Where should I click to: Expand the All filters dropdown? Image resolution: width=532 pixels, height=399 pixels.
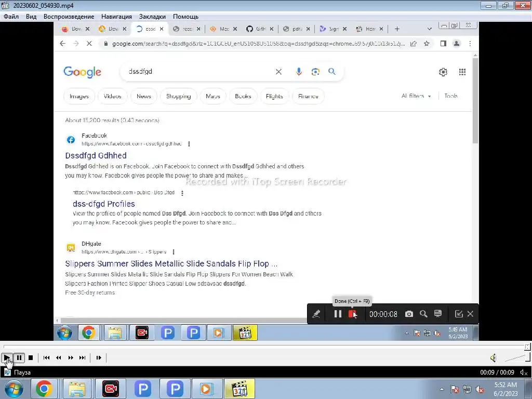(x=416, y=96)
